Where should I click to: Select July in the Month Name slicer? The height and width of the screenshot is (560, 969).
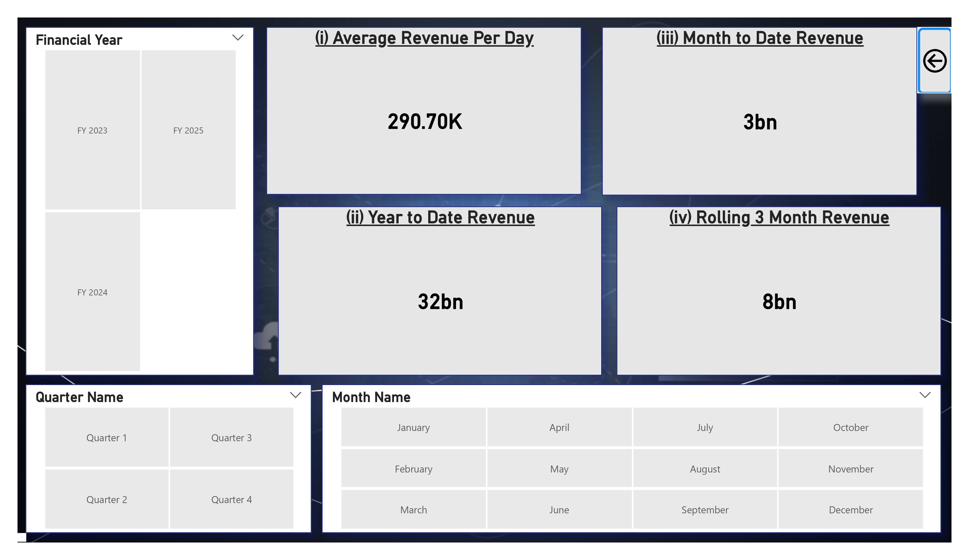(x=704, y=427)
